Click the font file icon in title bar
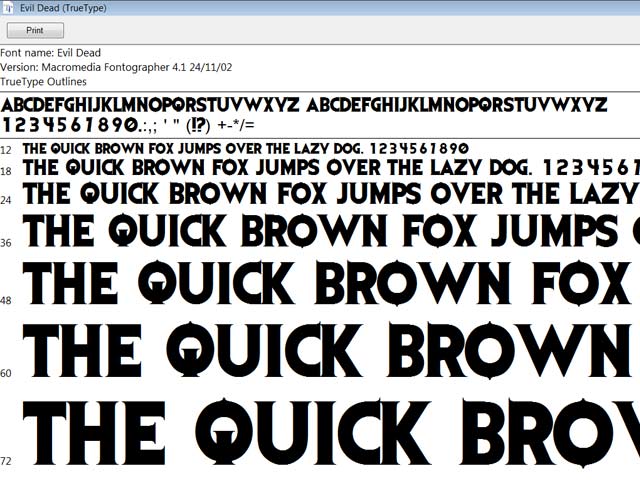The width and height of the screenshot is (640, 480). [x=9, y=8]
